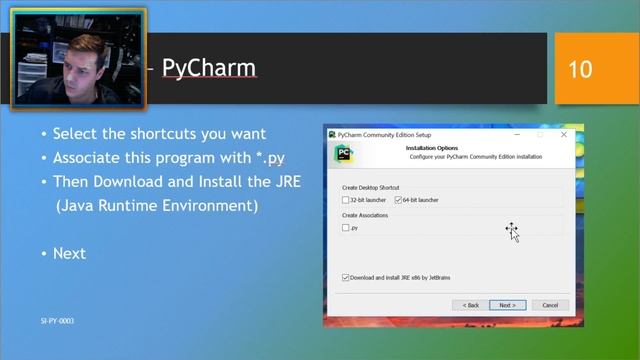Image resolution: width=640 pixels, height=360 pixels.
Task: Uncheck the 64-bit launcher checkbox
Action: coord(398,200)
